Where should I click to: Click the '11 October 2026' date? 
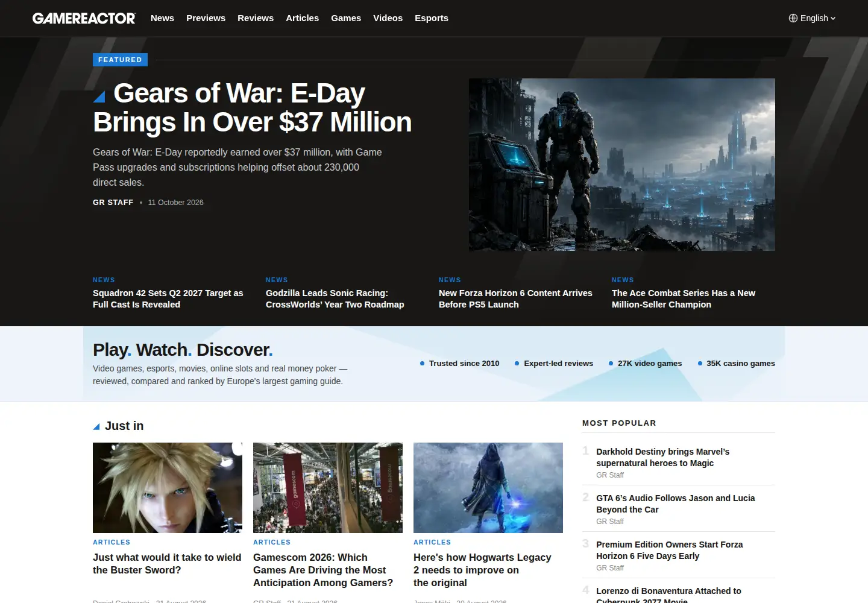click(175, 203)
